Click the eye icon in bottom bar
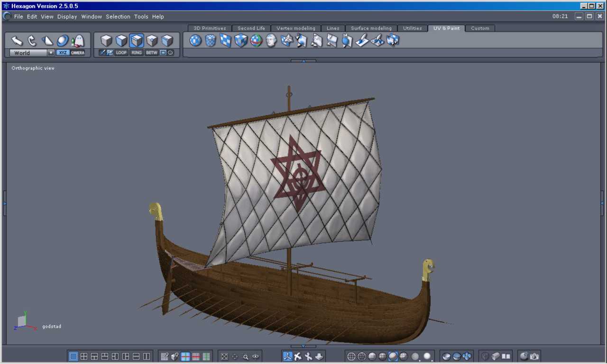607x364 pixels. click(256, 356)
